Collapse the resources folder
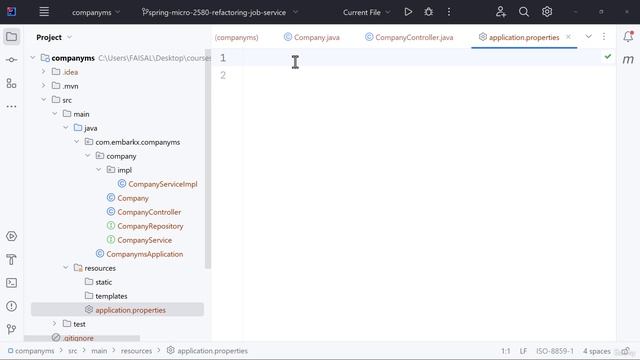 tap(66, 268)
